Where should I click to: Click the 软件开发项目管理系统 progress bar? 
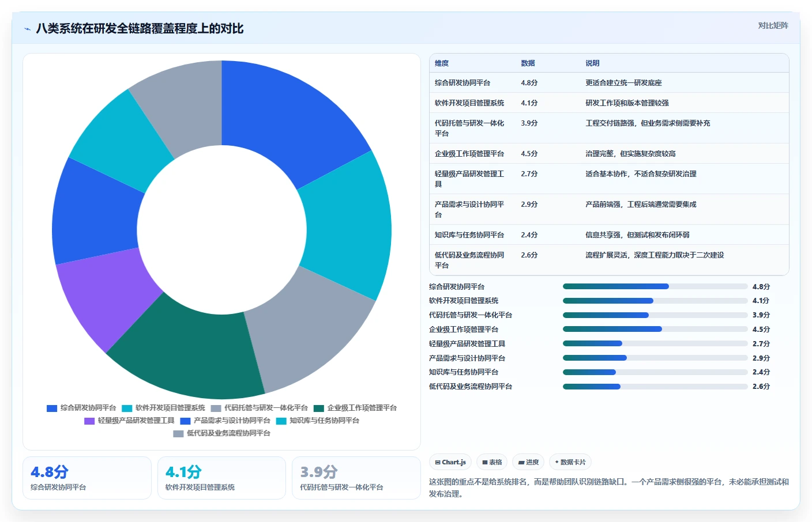tap(655, 301)
